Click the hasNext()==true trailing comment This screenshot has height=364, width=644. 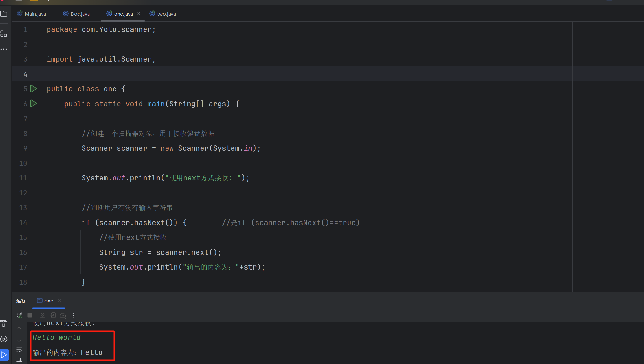coord(291,223)
